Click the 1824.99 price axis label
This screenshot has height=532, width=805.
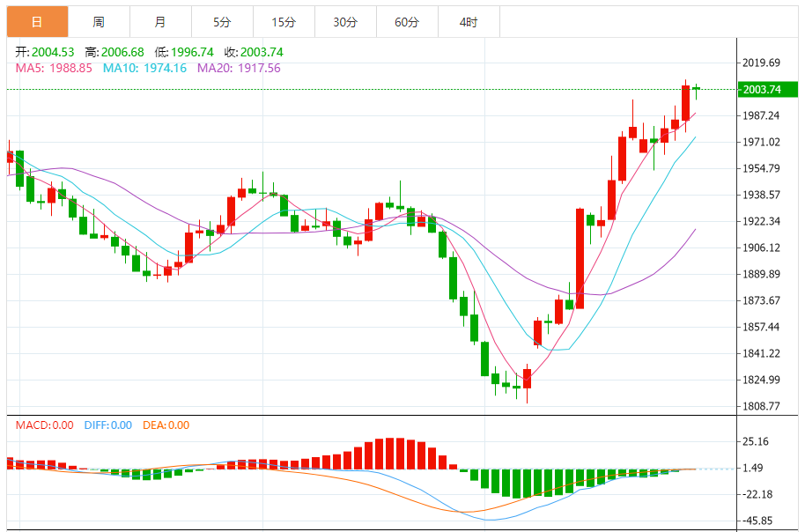(761, 380)
